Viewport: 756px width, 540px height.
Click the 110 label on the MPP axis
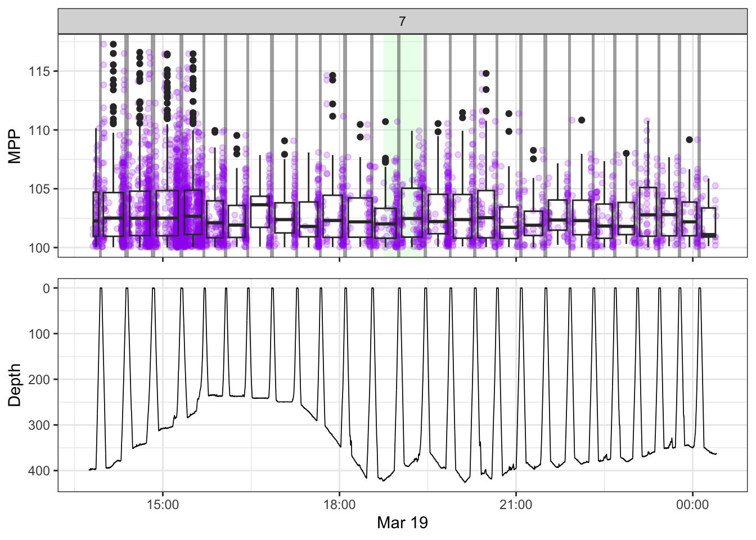[x=39, y=130]
